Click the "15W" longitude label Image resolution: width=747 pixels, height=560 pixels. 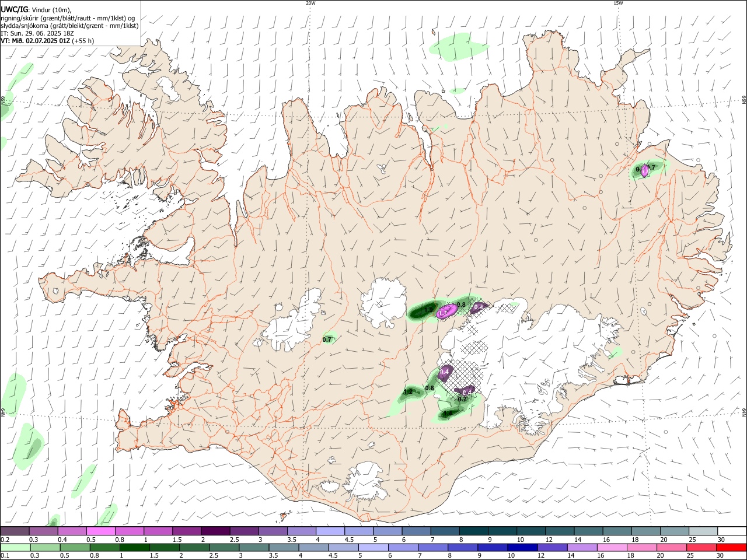(618, 3)
